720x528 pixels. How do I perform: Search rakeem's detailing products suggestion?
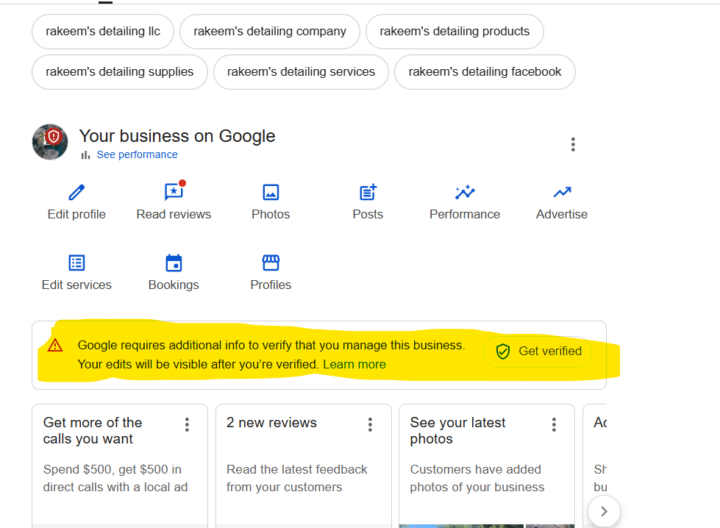[455, 31]
